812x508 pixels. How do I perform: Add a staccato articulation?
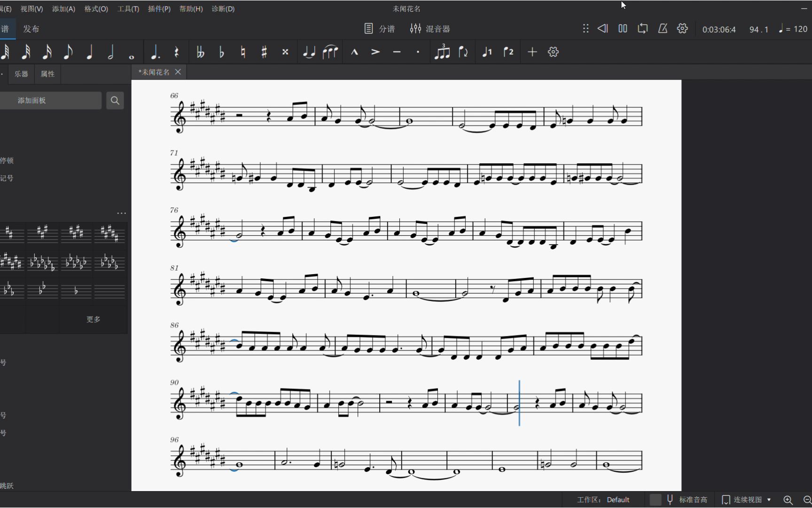[x=418, y=52]
